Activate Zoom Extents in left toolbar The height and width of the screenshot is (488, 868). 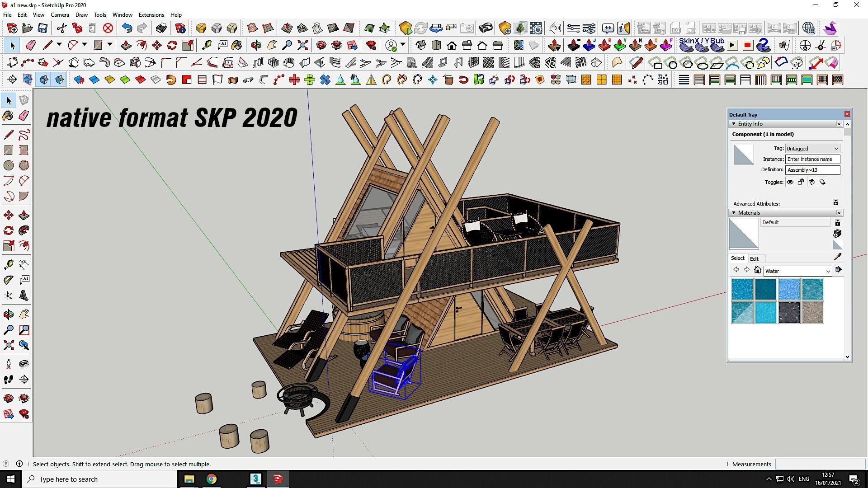(x=8, y=345)
